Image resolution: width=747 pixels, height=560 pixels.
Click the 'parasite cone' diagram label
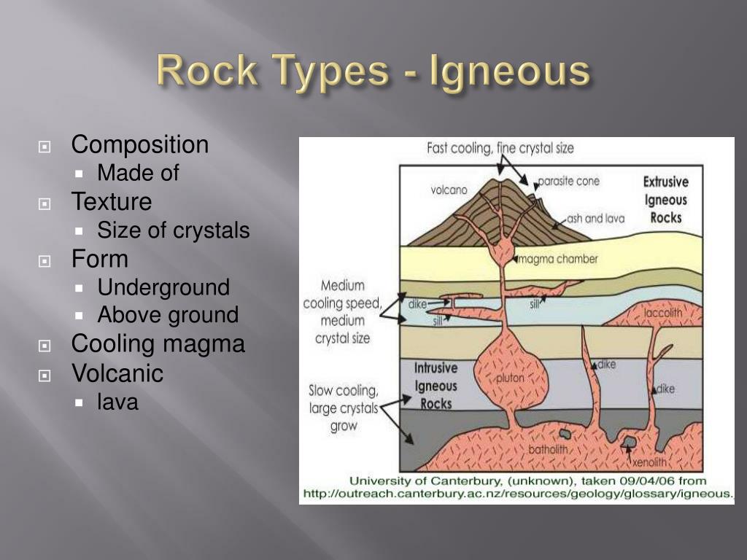tap(569, 182)
